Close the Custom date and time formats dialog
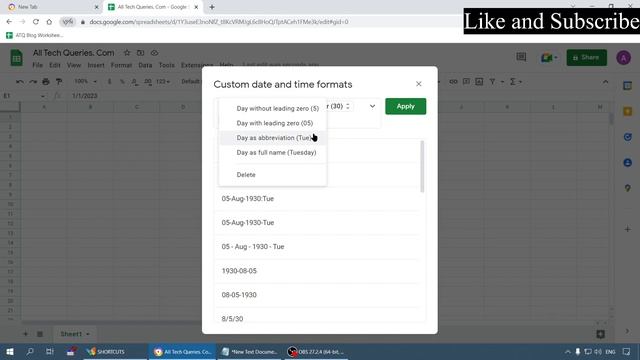The width and height of the screenshot is (640, 360). click(x=418, y=84)
